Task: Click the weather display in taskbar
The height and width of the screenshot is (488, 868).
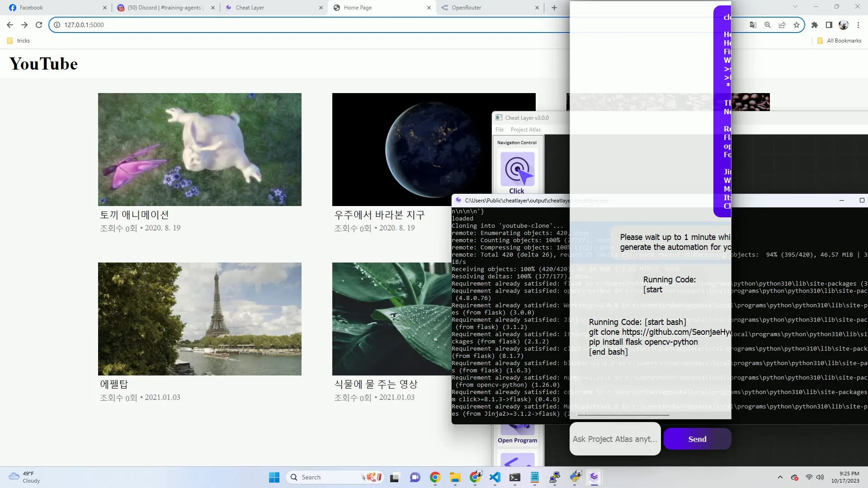Action: (27, 477)
